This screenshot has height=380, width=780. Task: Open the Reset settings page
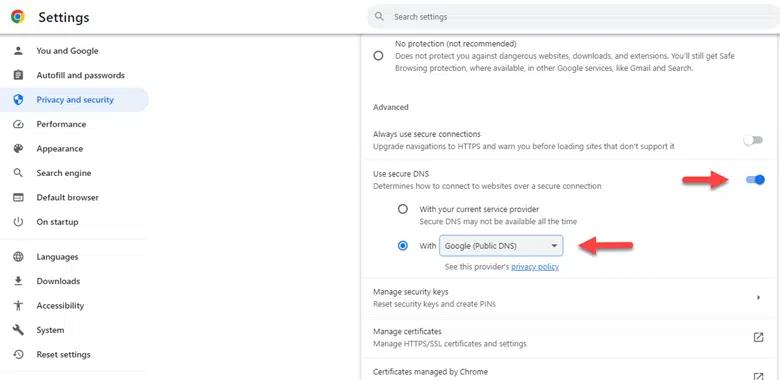tap(63, 354)
